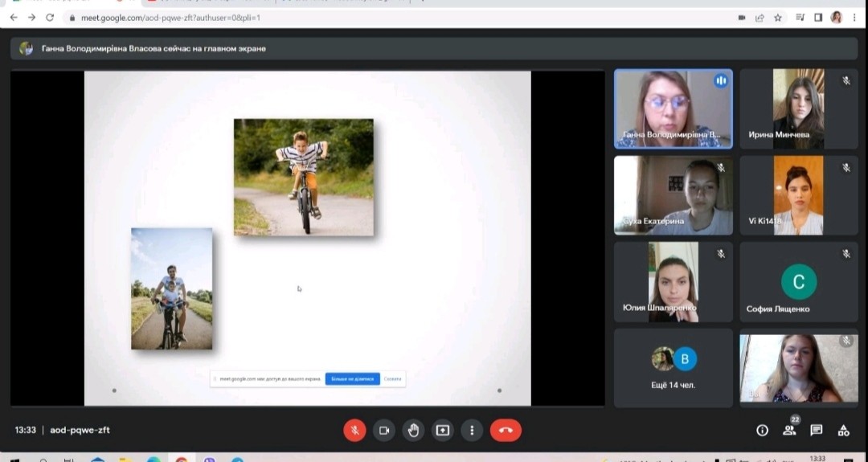Select the Ирина Минчева video tile
868x462 pixels.
click(798, 108)
